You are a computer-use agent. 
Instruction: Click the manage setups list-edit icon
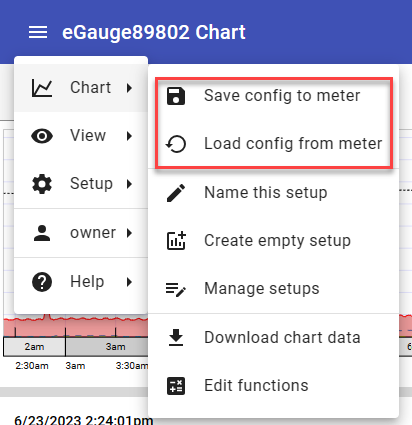point(176,289)
